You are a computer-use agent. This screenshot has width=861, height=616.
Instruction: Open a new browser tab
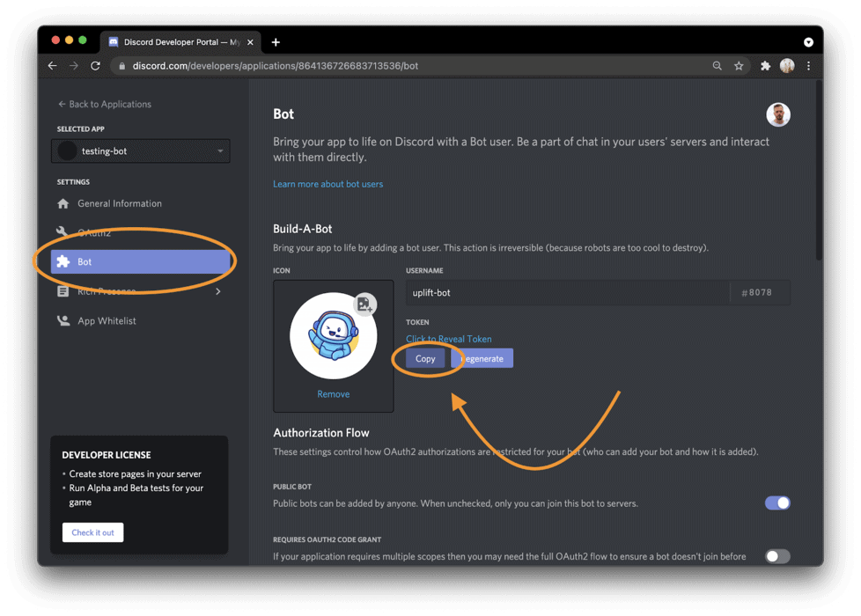[276, 42]
